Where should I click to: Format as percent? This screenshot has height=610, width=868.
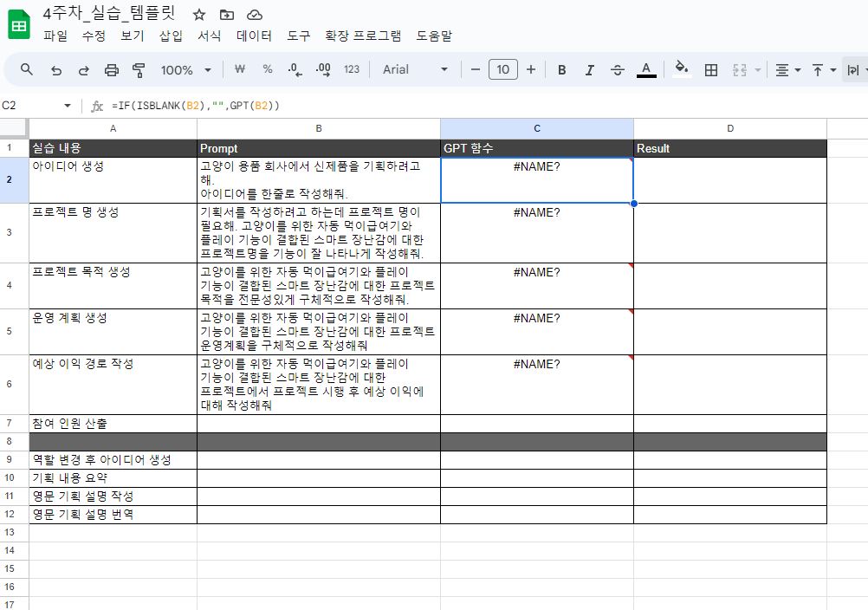coord(268,69)
